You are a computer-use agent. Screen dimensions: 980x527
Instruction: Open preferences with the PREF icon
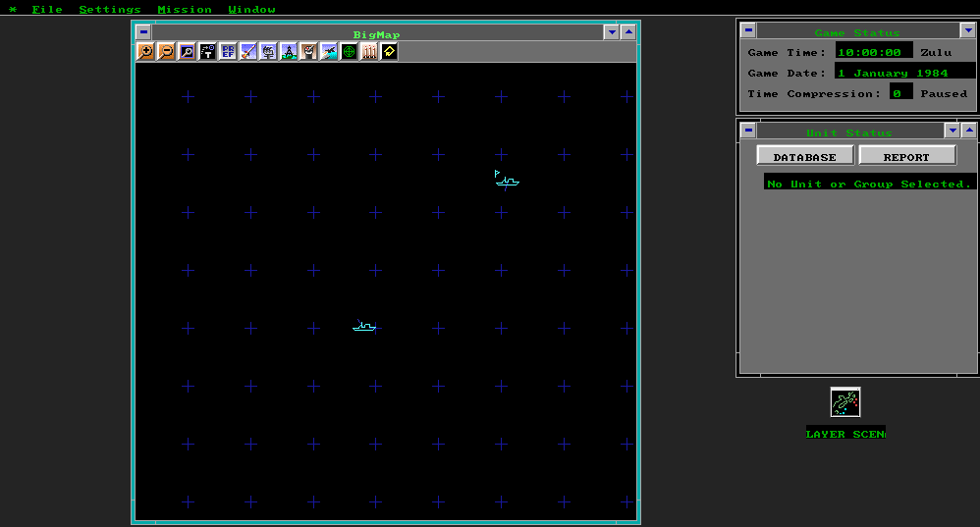click(x=228, y=52)
